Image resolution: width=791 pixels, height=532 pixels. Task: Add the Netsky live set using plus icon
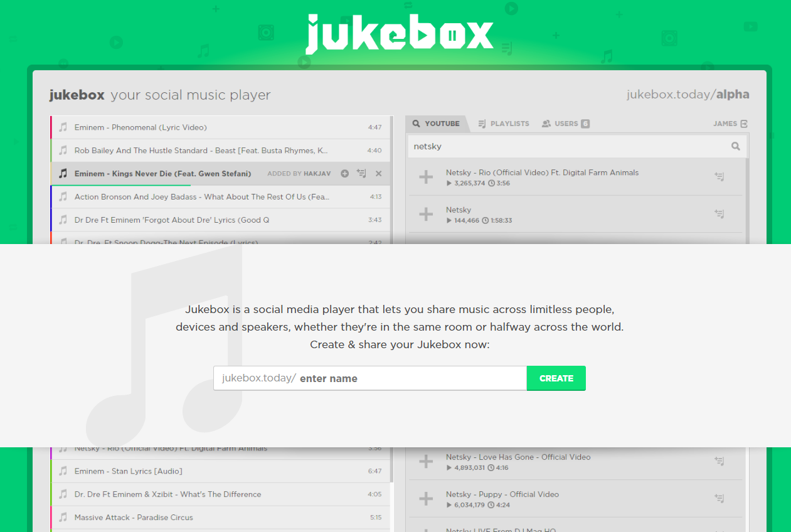[x=425, y=214]
